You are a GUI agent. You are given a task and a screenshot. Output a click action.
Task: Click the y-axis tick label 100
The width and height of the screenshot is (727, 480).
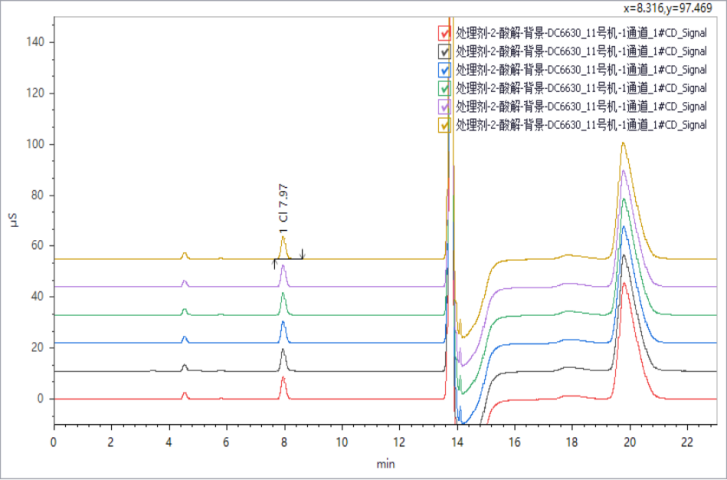[35, 144]
